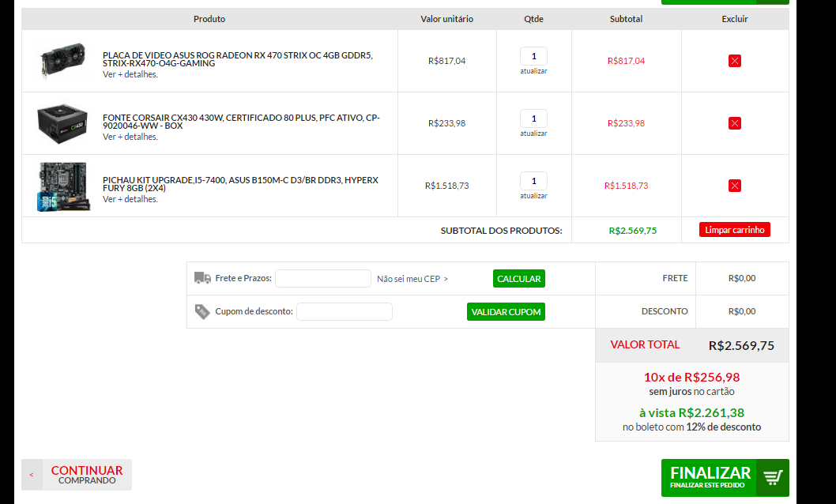
Task: Click the FINALIZAR order button
Action: tap(725, 477)
